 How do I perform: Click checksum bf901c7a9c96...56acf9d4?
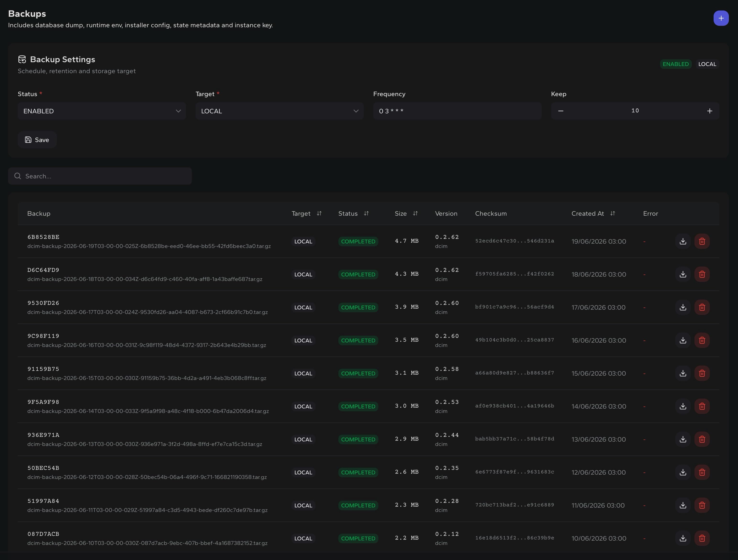pyautogui.click(x=514, y=307)
